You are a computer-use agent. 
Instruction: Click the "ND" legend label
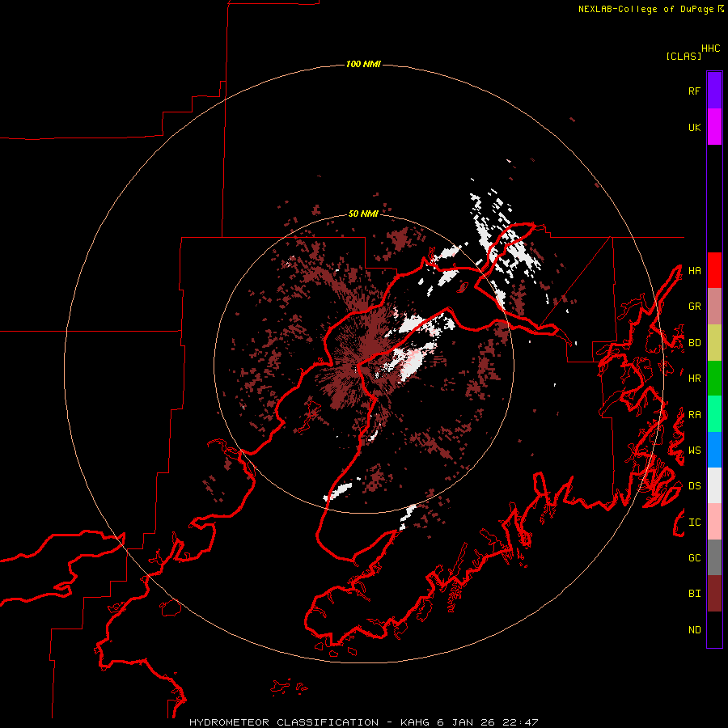(x=694, y=630)
